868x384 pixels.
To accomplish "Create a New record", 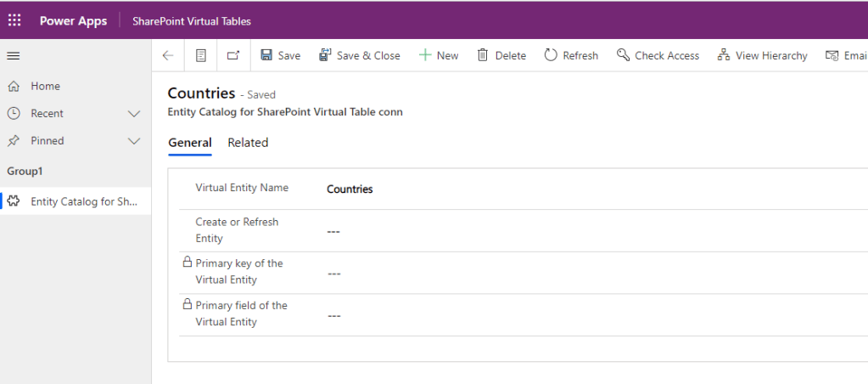I will click(438, 56).
